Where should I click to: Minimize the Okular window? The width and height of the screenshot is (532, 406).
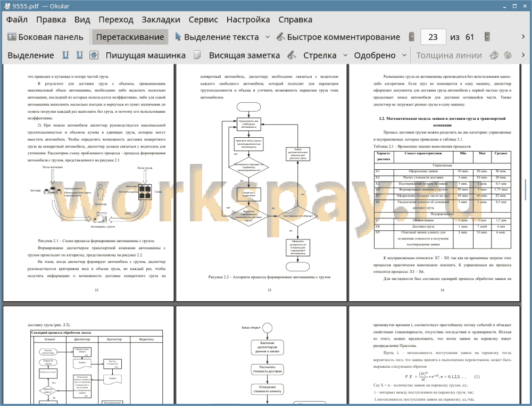(504, 6)
